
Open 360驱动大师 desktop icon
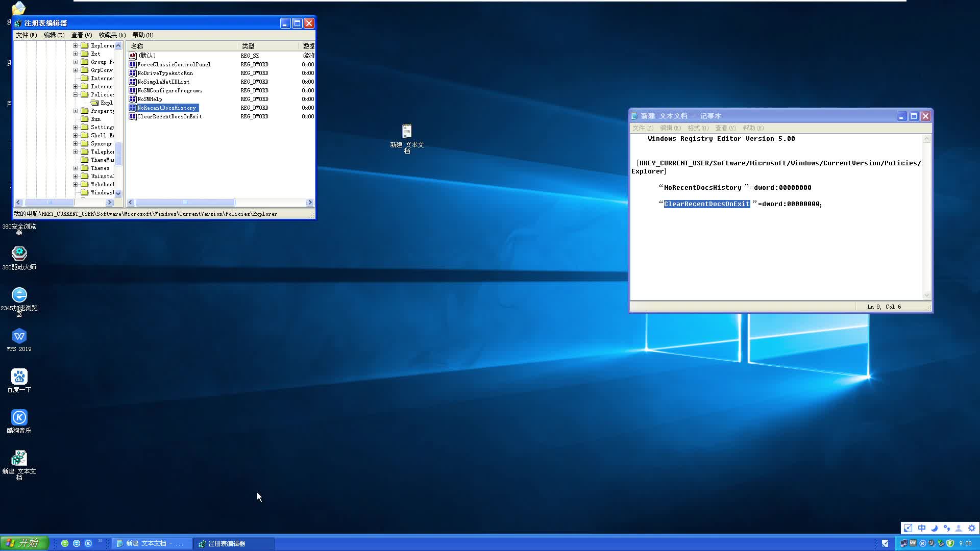[19, 254]
